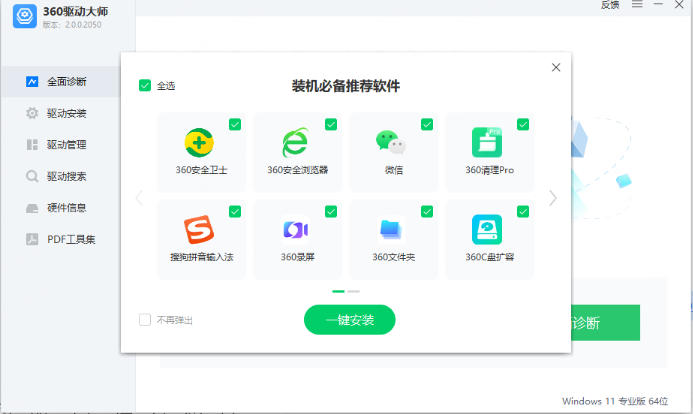Click the green 诊断 button behind the dialog
693x414 pixels.
pos(605,323)
